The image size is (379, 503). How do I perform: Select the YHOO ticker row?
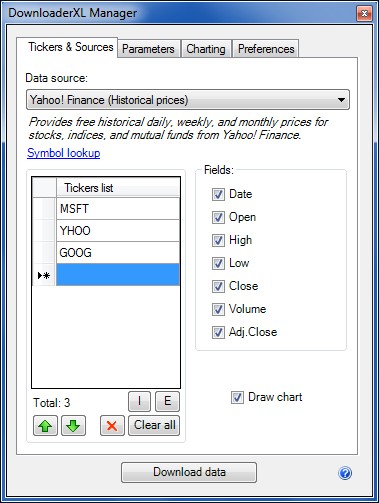click(118, 231)
